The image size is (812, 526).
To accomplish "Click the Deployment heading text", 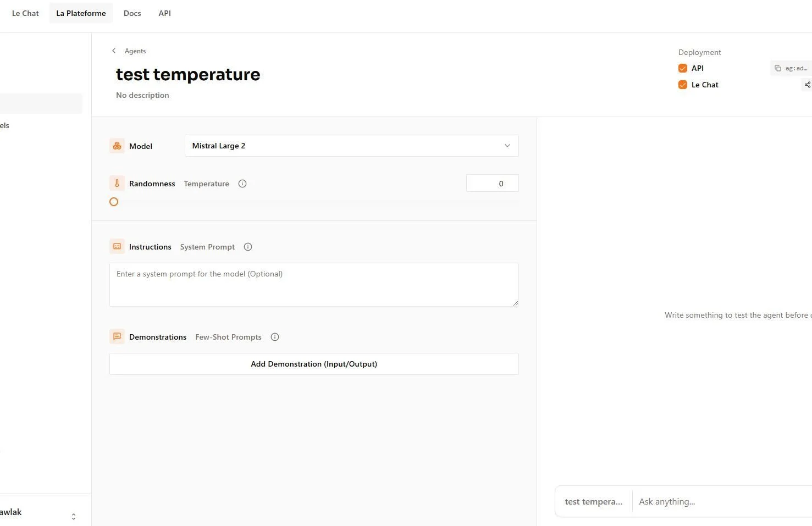I will [699, 52].
